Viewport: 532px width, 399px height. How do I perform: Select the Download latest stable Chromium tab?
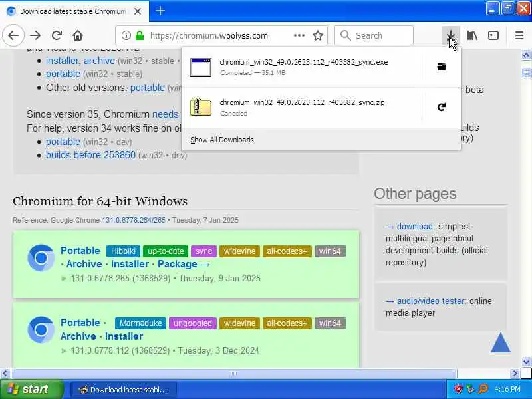pyautogui.click(x=74, y=11)
